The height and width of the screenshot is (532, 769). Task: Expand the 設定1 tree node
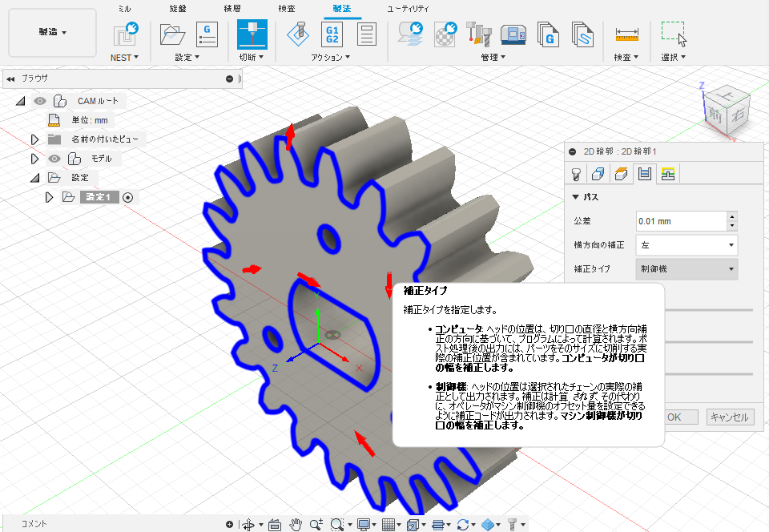tap(49, 197)
